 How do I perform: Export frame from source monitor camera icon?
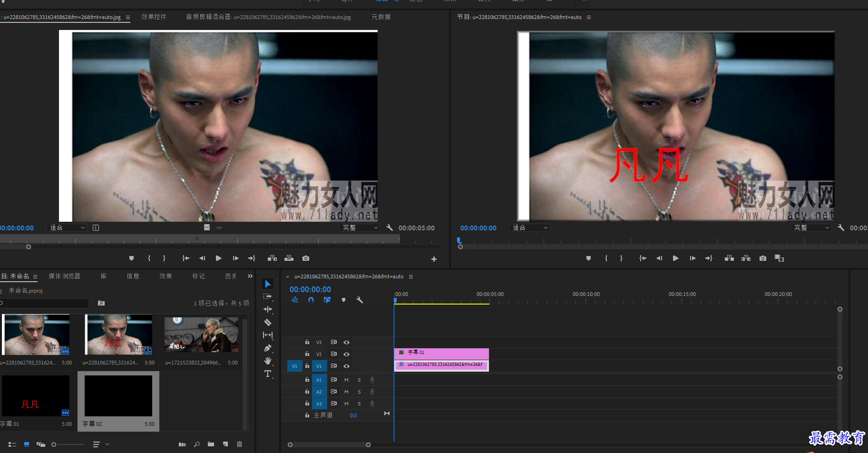point(306,258)
